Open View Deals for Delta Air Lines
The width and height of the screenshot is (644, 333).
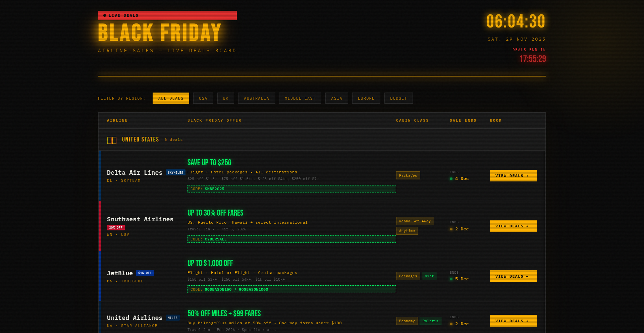pyautogui.click(x=514, y=176)
